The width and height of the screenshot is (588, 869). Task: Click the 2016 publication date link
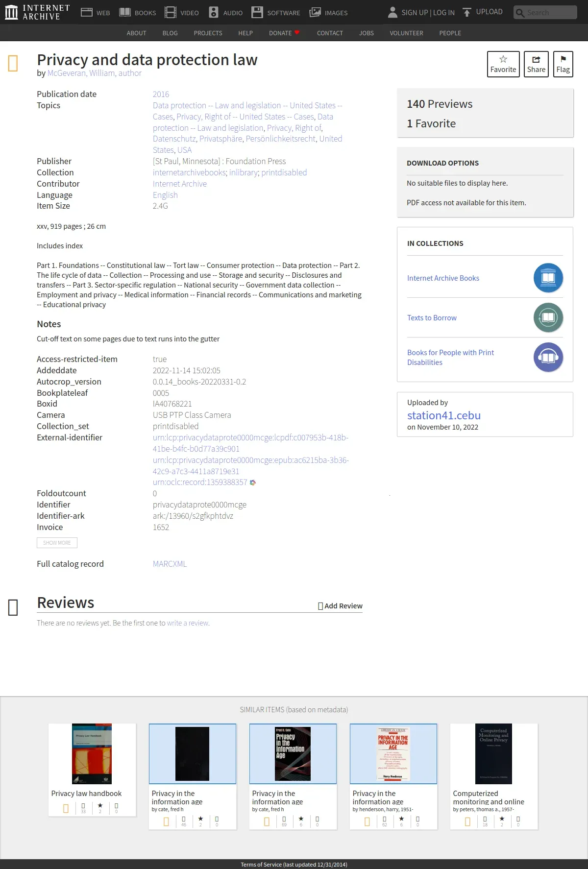[161, 94]
